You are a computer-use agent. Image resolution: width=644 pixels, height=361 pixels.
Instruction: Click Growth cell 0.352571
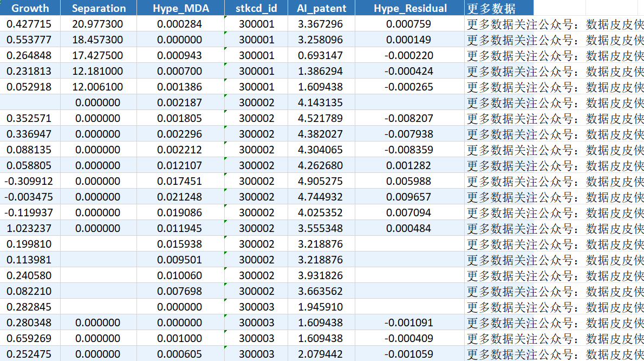tap(30, 118)
